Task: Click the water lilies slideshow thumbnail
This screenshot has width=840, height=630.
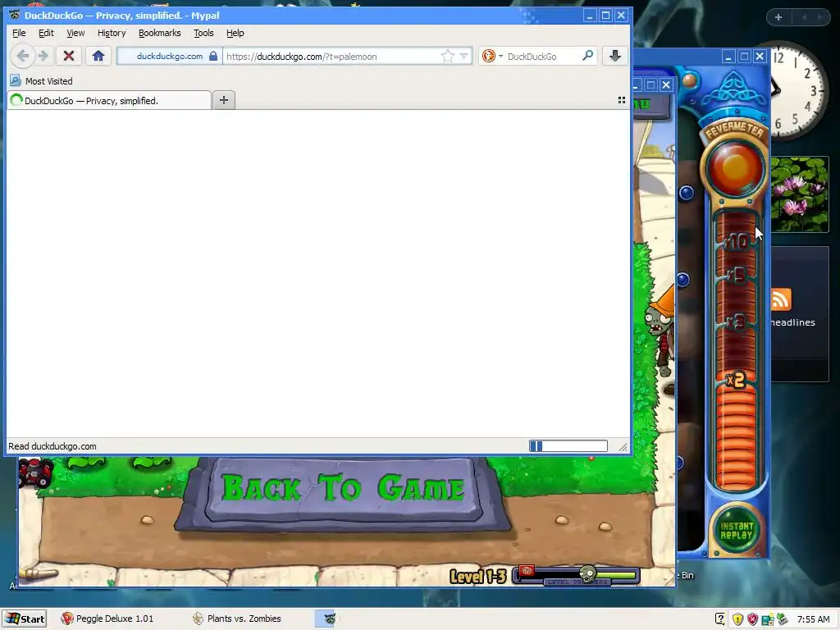Action: (800, 194)
